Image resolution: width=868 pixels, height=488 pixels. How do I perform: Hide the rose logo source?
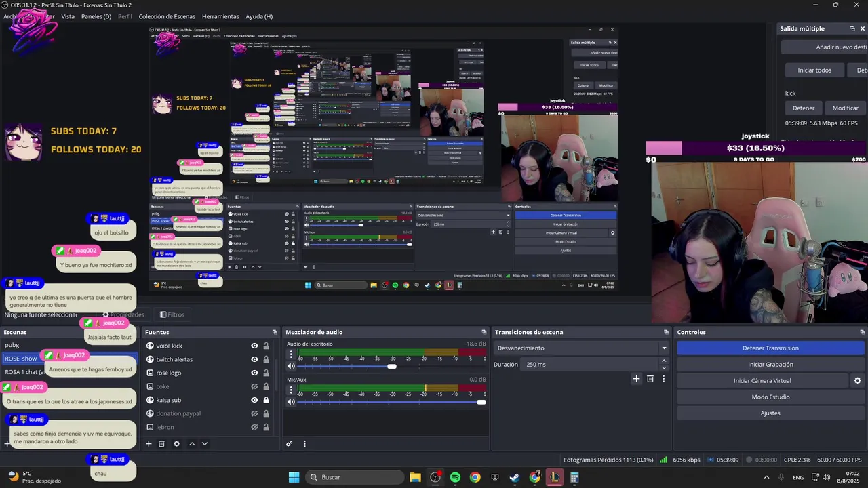tap(254, 373)
